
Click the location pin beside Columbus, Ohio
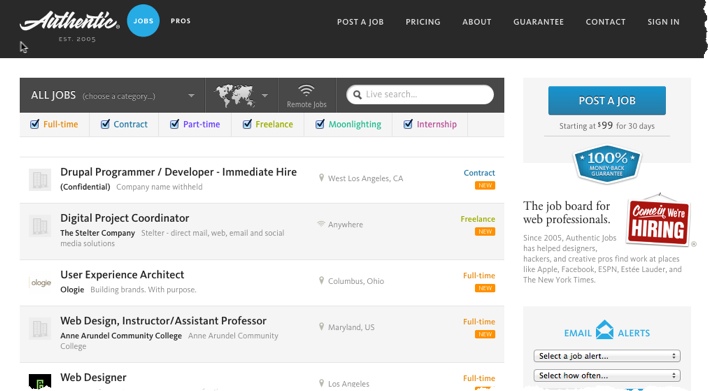coord(321,280)
